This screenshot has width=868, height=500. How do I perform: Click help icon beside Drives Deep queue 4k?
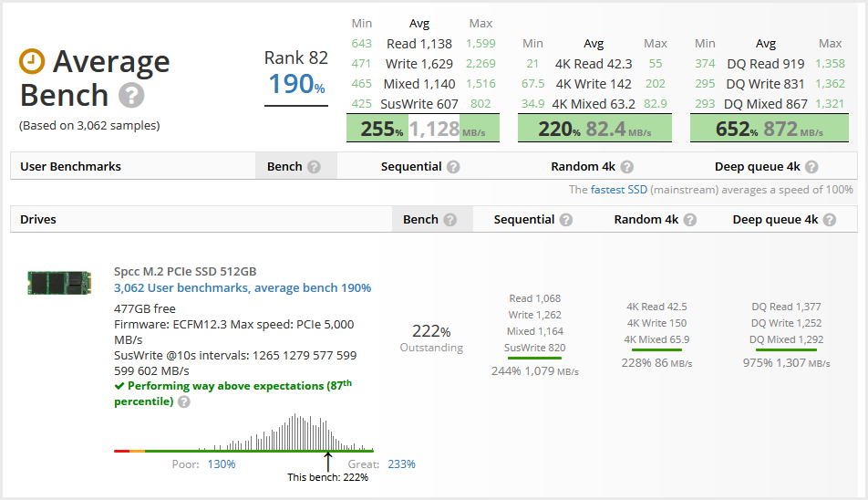pos(830,220)
